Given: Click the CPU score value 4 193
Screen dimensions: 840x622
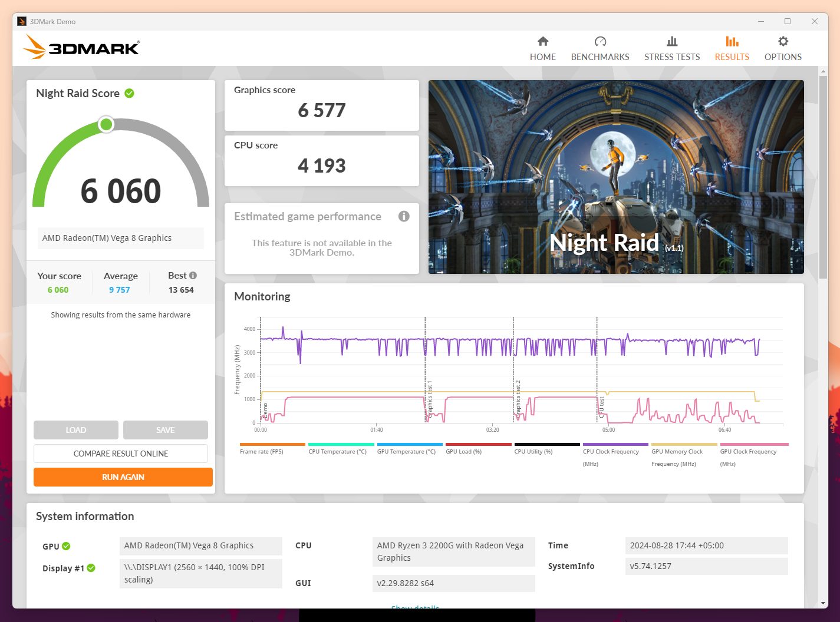Looking at the screenshot, I should [x=322, y=166].
